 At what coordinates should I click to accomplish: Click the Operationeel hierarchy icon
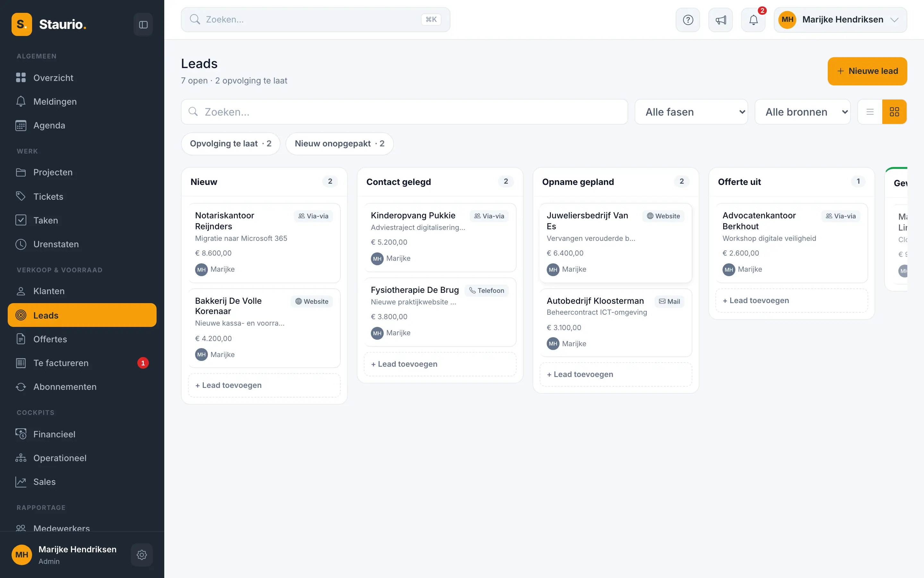[21, 458]
